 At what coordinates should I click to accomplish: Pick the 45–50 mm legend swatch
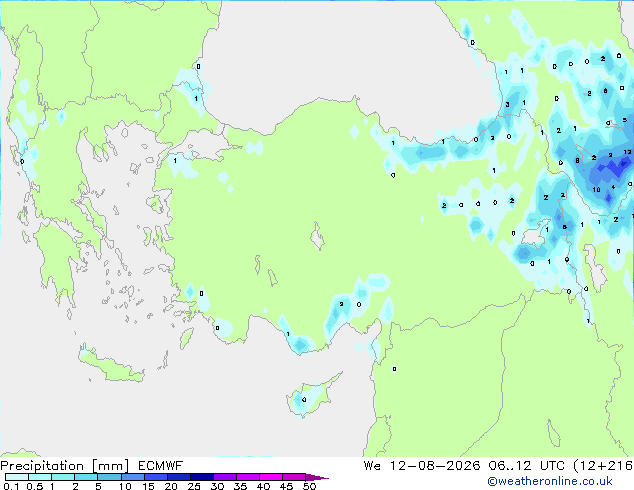(294, 477)
